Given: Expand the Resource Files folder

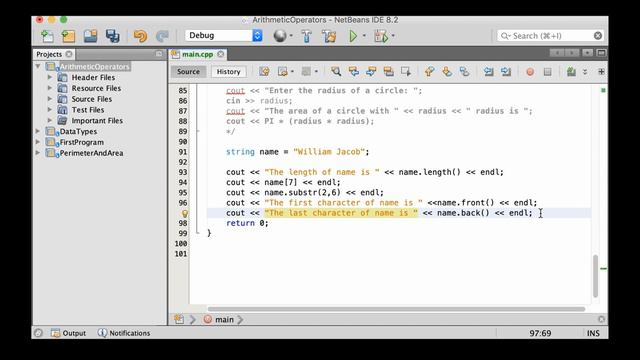Looking at the screenshot, I should coord(50,88).
